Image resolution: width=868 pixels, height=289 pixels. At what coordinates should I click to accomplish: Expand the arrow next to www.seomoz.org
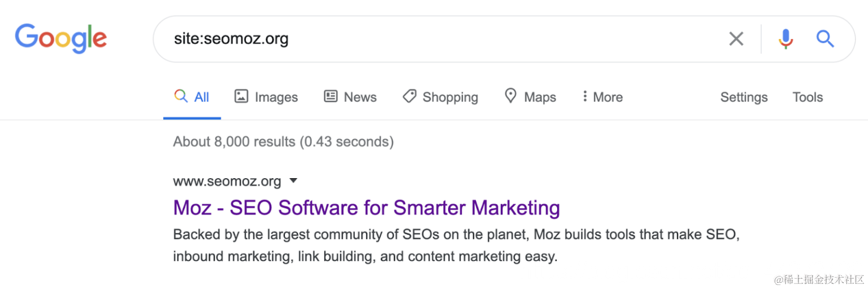click(x=293, y=182)
